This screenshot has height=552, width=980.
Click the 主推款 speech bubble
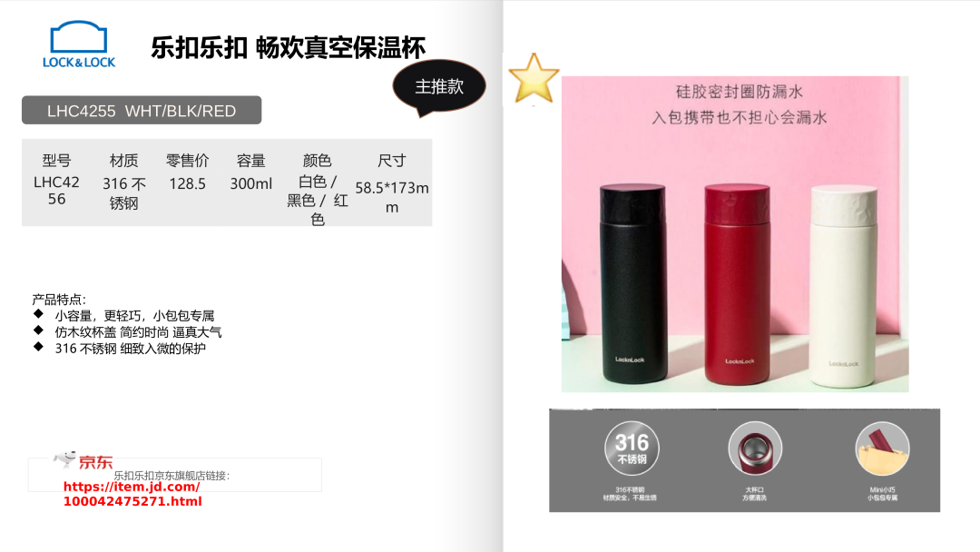439,87
